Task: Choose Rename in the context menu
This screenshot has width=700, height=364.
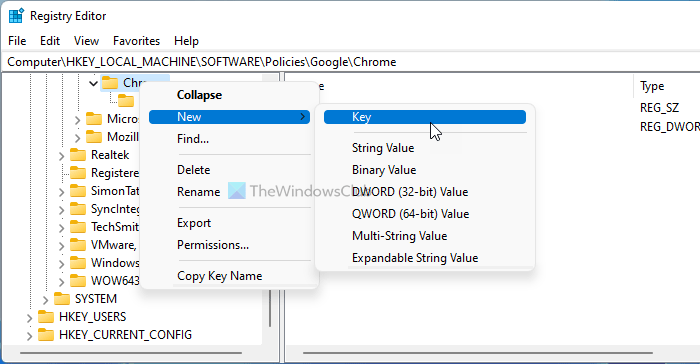Action: (x=229, y=192)
